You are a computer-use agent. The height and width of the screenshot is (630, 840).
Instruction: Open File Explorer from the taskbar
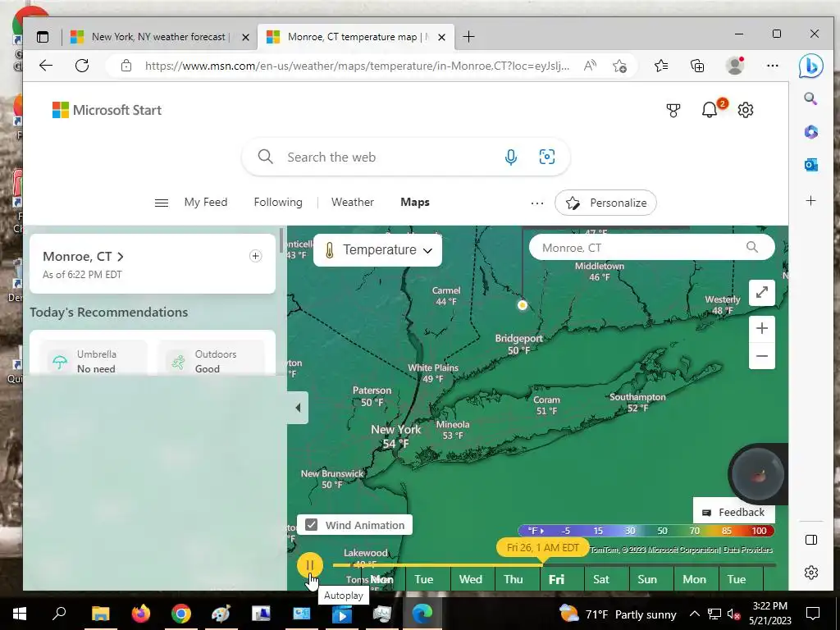tap(100, 614)
